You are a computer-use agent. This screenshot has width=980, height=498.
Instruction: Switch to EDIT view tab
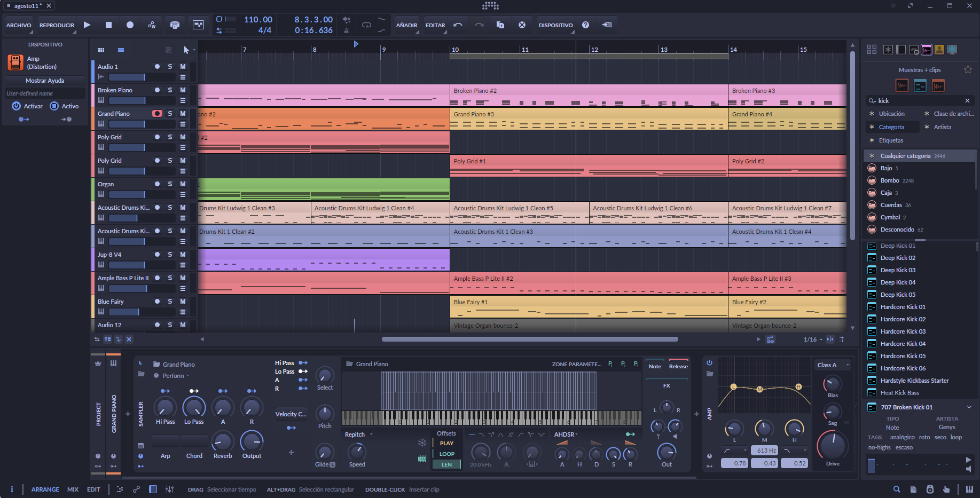pyautogui.click(x=93, y=489)
